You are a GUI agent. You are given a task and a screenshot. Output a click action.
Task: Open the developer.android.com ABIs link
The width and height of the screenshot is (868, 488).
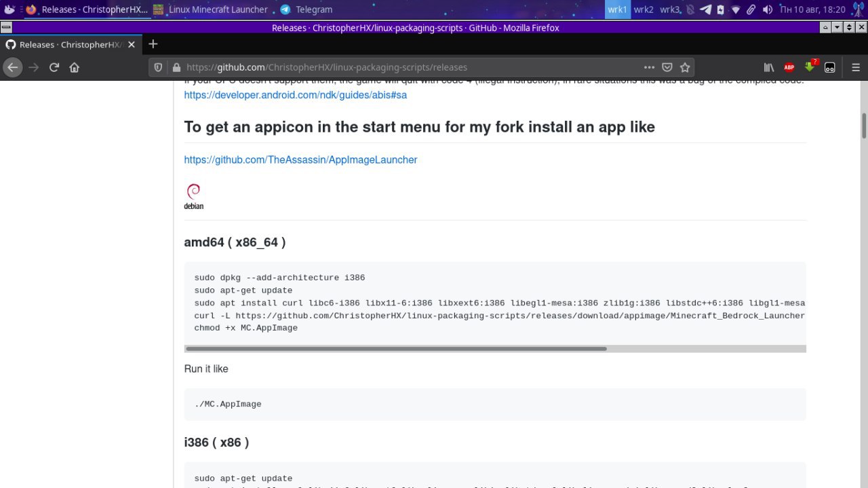(x=296, y=95)
